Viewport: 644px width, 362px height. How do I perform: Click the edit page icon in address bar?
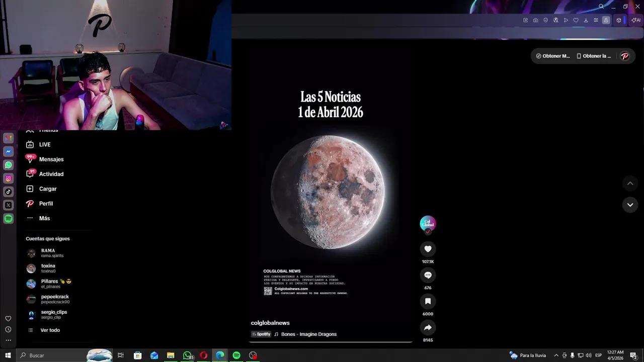click(x=525, y=20)
